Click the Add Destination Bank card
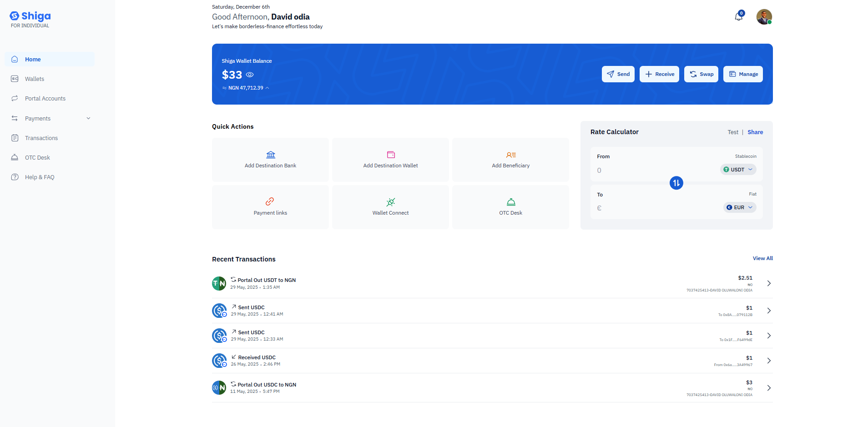Image resolution: width=868 pixels, height=427 pixels. tap(270, 160)
